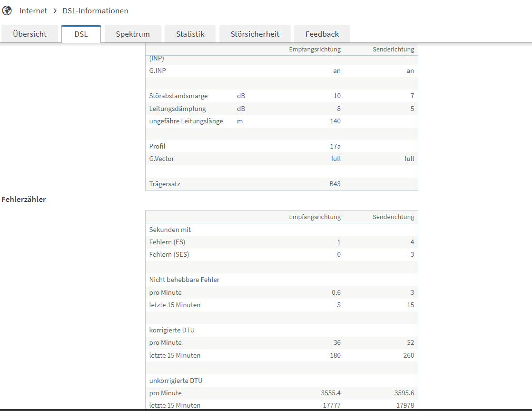Select the profile value 17a
Screen dimensions: 532x411
335,146
